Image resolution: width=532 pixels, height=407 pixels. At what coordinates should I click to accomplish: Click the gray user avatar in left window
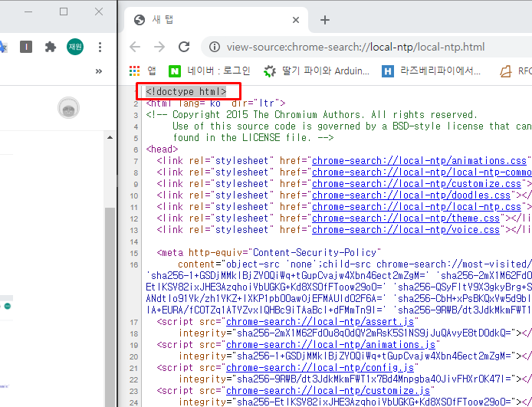click(x=68, y=108)
